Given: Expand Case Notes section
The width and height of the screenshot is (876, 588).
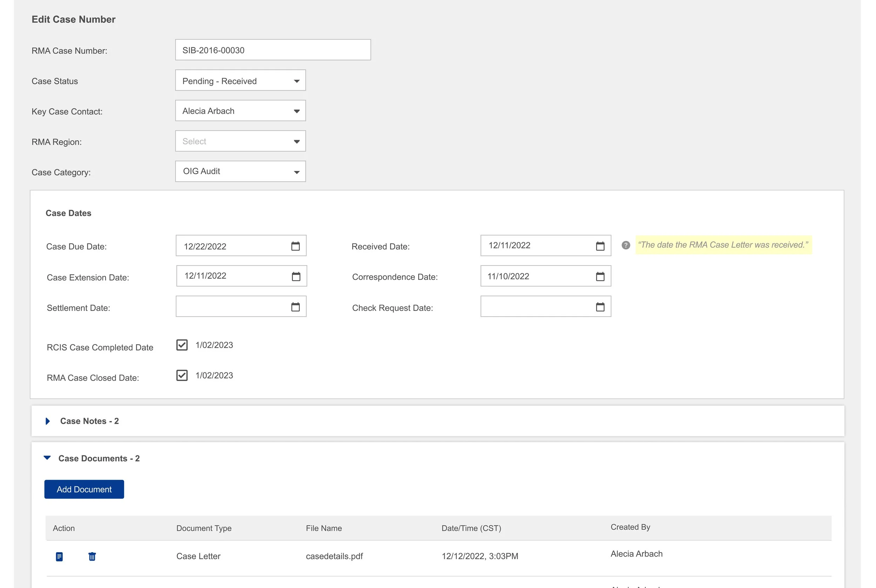Looking at the screenshot, I should point(48,421).
